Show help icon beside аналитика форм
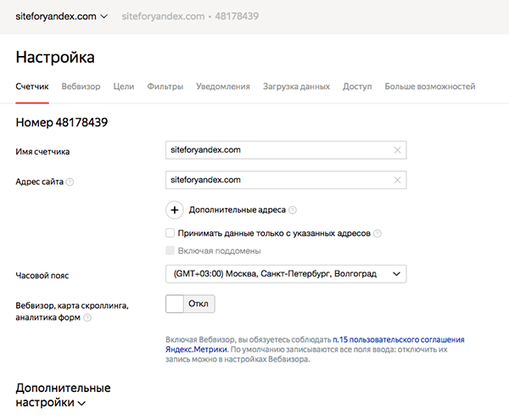Screen dimensions: 509x420 (87, 318)
